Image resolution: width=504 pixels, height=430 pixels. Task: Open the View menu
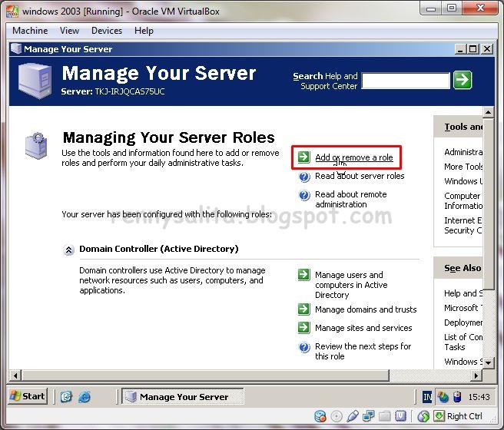pyautogui.click(x=69, y=31)
